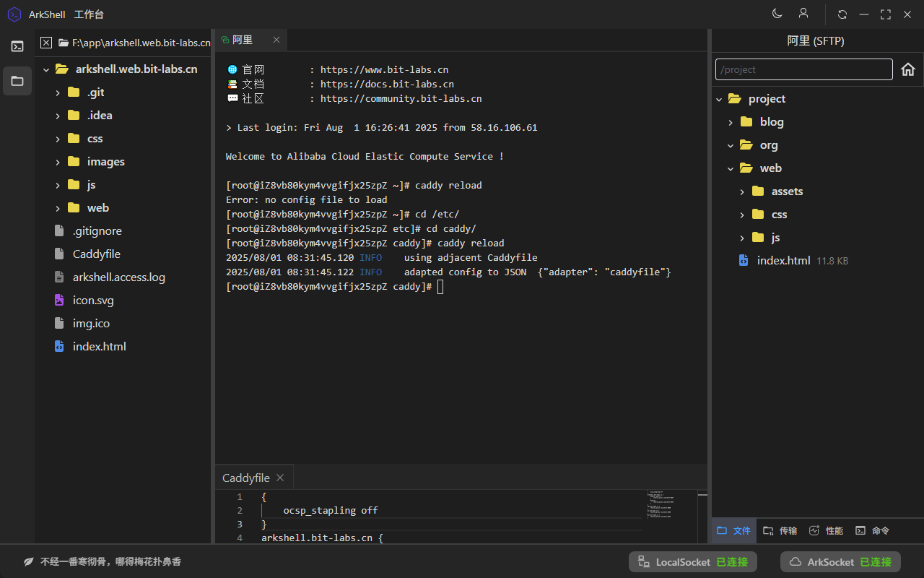Click the icon.svg purple file icon
This screenshot has width=924, height=578.
59,301
